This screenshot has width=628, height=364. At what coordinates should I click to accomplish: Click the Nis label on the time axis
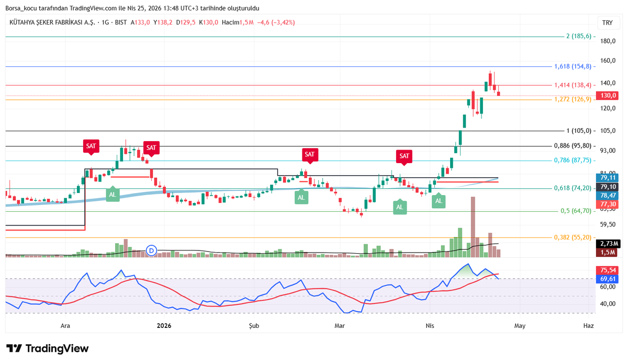point(430,325)
